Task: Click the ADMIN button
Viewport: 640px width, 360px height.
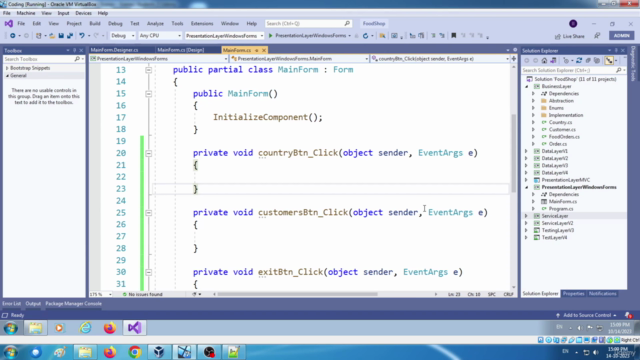Action: point(622,36)
